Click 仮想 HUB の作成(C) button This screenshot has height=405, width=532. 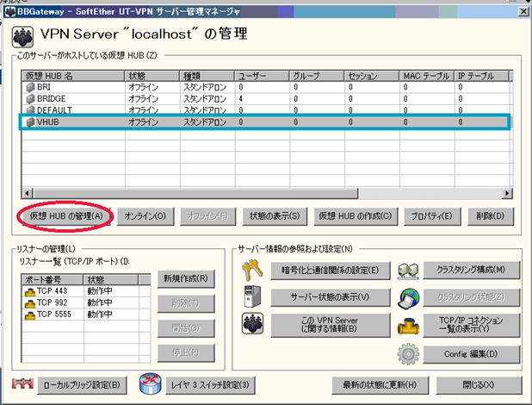pyautogui.click(x=356, y=216)
